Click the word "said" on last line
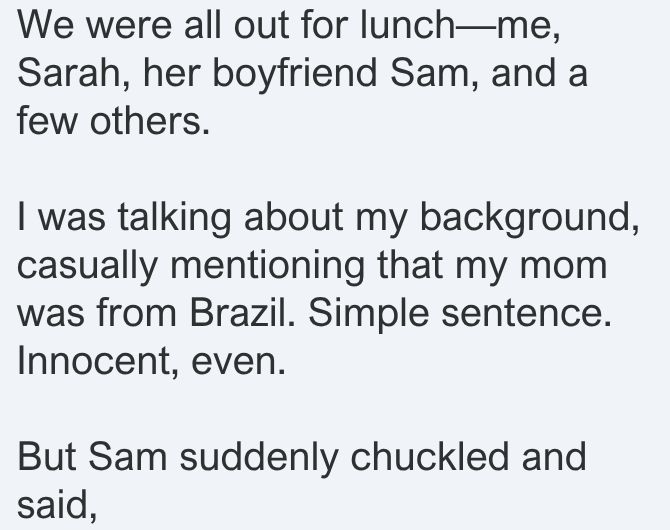 pos(56,504)
